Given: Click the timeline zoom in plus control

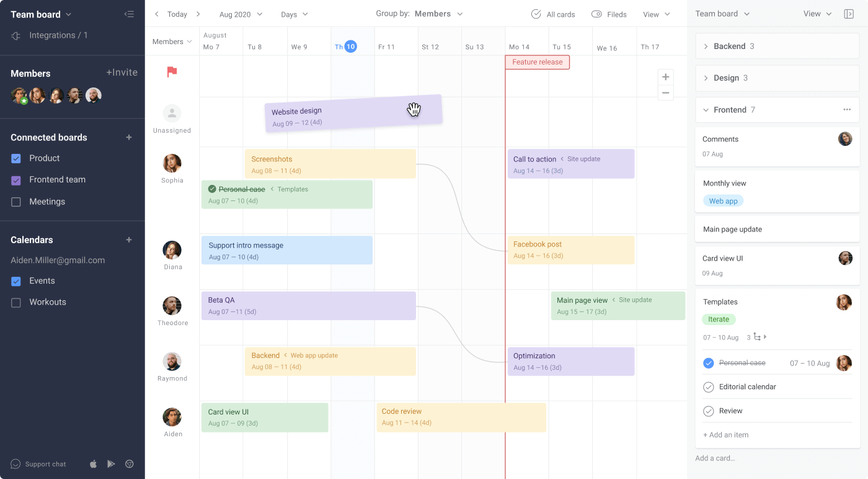Looking at the screenshot, I should 665,76.
